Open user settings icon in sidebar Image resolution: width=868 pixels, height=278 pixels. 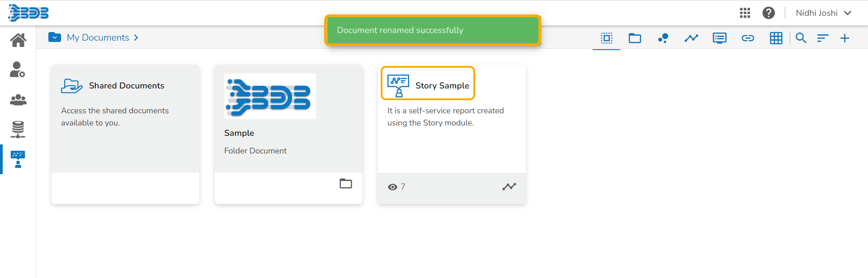tap(18, 69)
